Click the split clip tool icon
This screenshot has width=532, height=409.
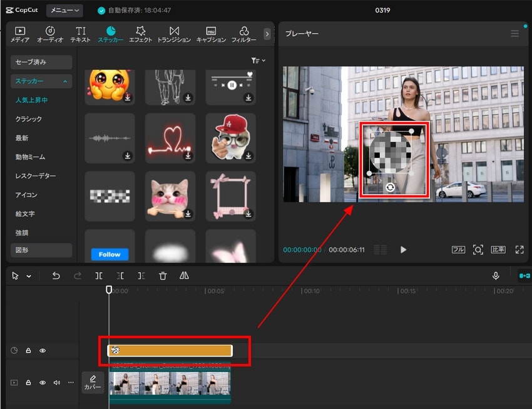tap(99, 276)
